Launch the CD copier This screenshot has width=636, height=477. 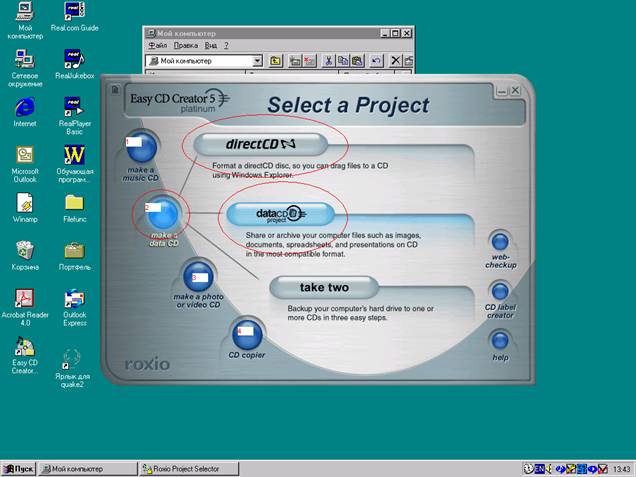pos(246,333)
